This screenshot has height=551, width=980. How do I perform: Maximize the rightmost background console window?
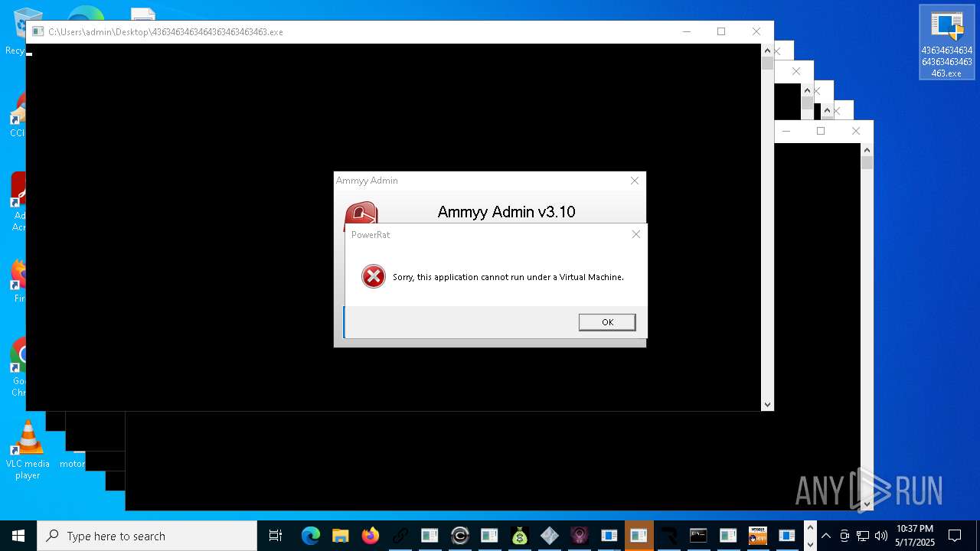pos(821,131)
